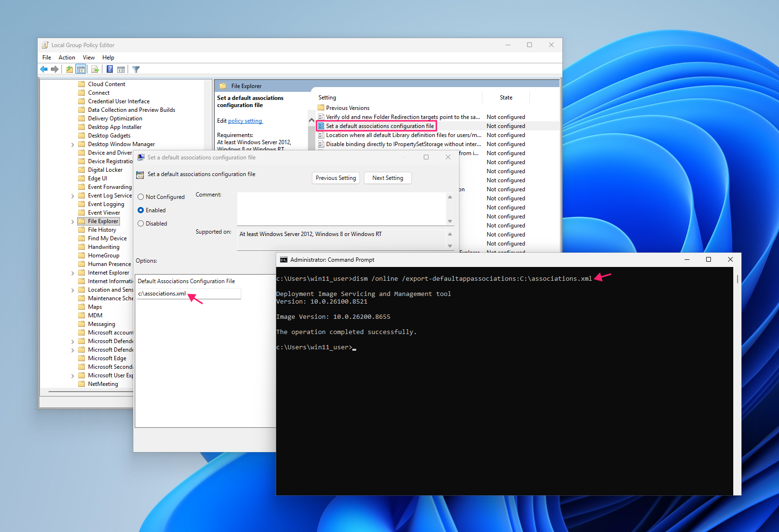
Task: Click the Export List toolbar icon
Action: tap(95, 69)
